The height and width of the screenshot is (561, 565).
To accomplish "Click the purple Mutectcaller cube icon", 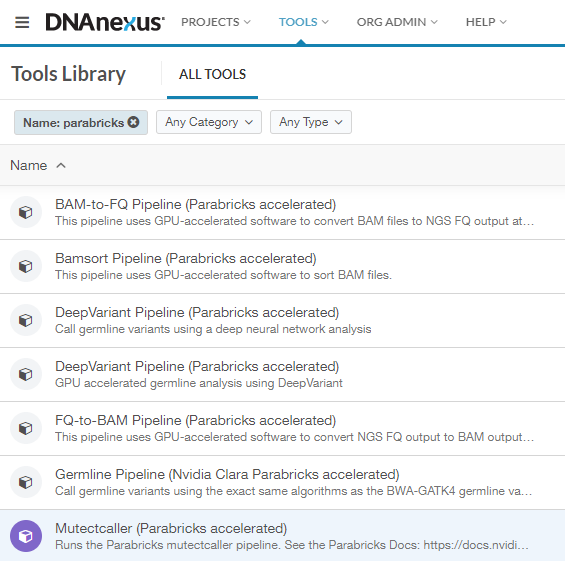I will tap(26, 536).
